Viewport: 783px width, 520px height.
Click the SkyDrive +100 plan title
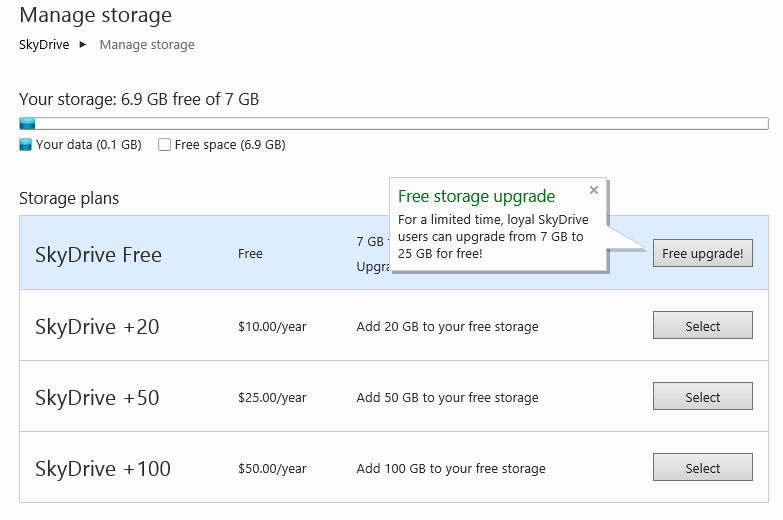[x=102, y=469]
